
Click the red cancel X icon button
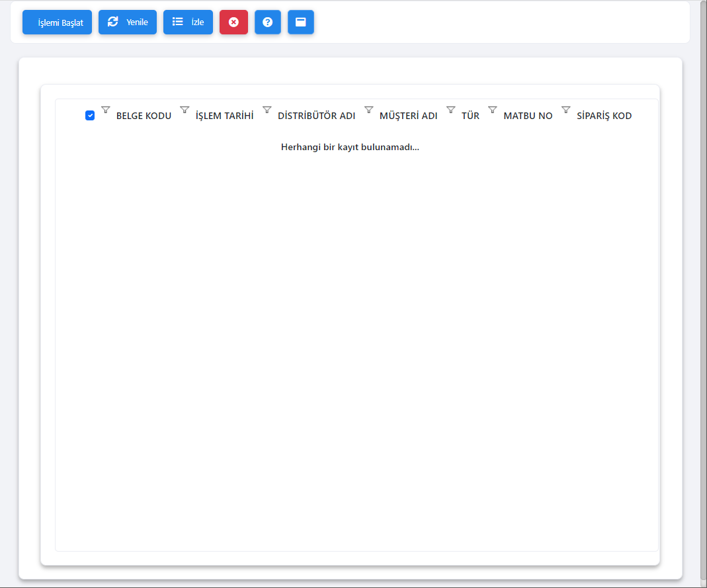coord(233,22)
